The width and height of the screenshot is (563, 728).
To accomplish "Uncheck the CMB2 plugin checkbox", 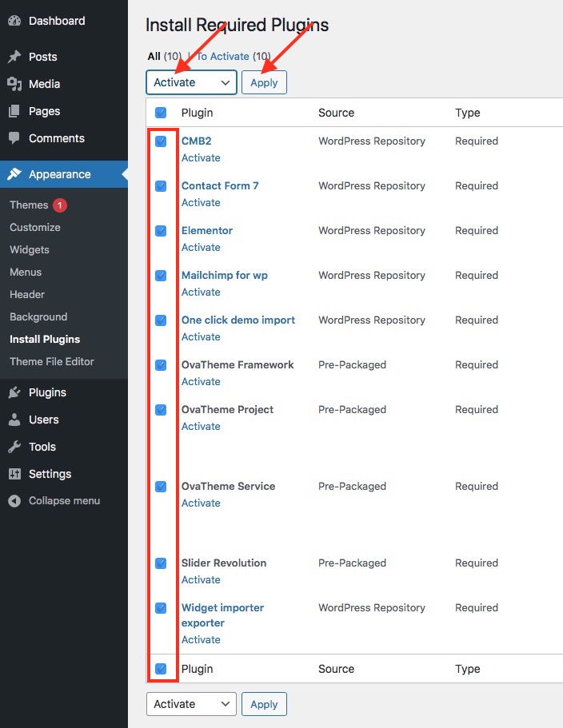I will point(161,141).
